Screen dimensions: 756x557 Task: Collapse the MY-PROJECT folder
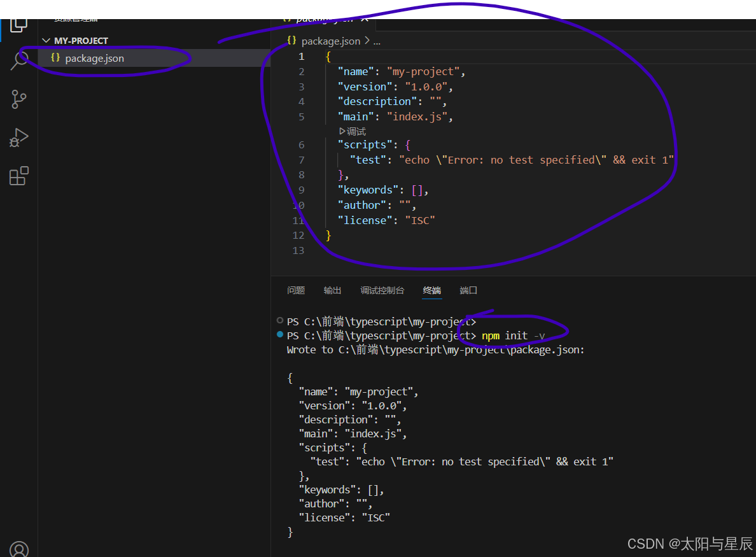coord(75,41)
